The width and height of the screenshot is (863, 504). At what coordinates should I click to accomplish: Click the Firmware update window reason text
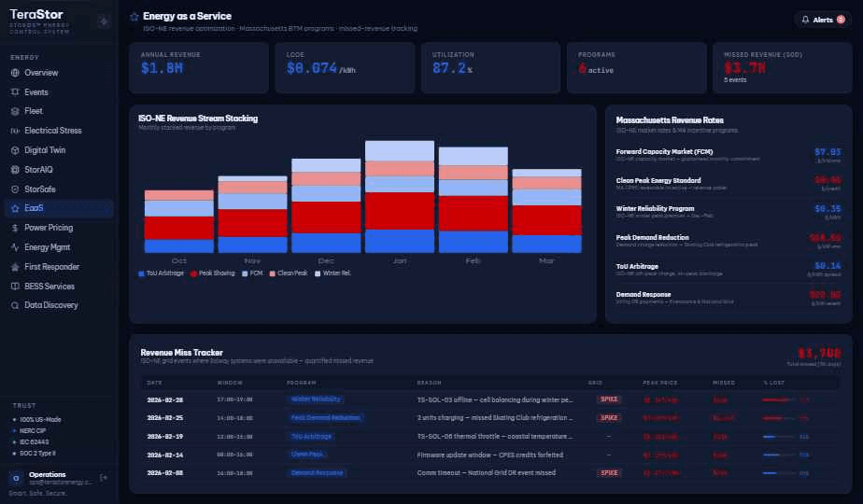[489, 455]
